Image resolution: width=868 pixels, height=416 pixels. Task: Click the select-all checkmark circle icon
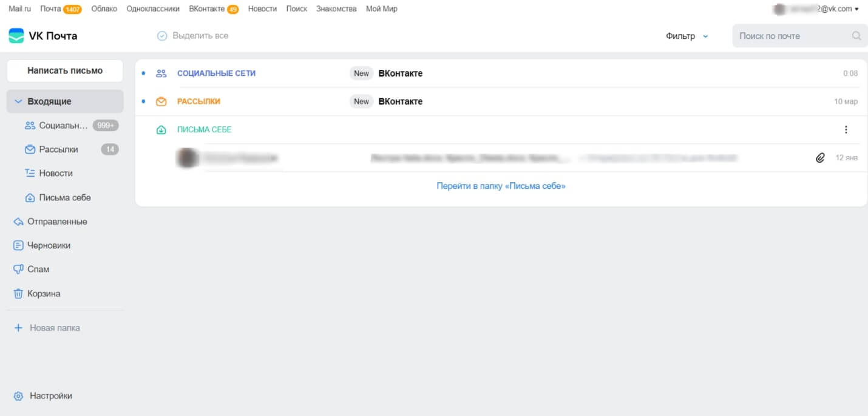coord(162,36)
